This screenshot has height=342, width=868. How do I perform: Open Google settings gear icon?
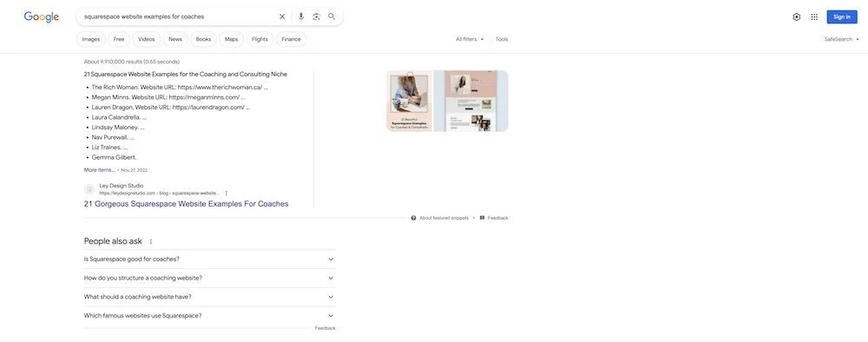[796, 16]
